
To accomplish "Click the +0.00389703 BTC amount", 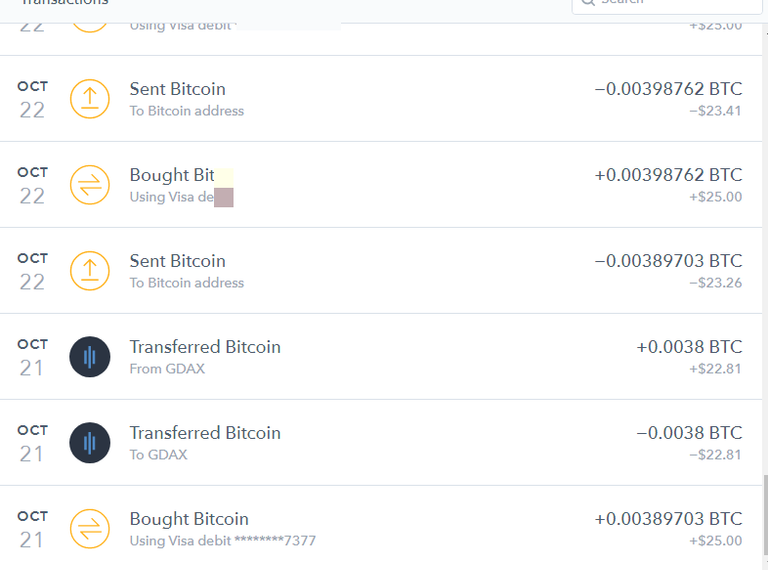I will tap(669, 519).
